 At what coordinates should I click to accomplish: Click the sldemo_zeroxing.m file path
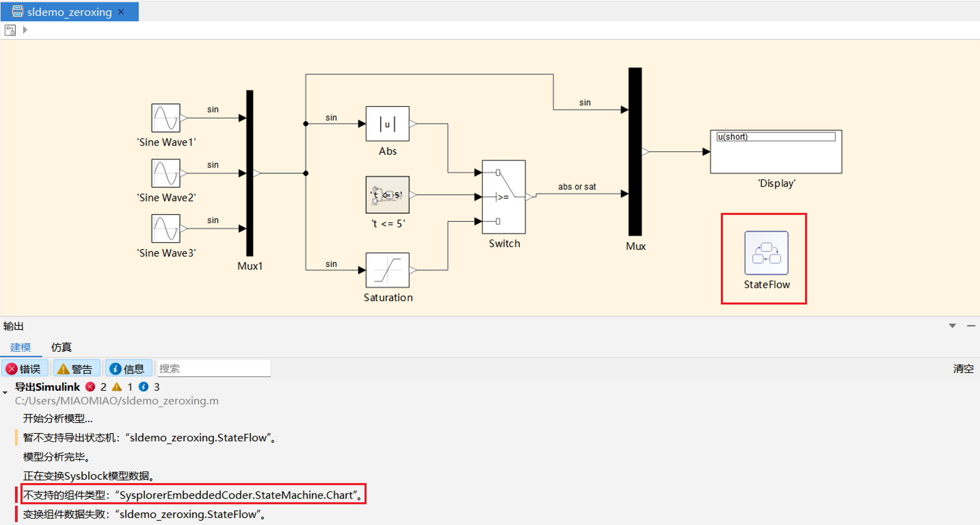click(117, 401)
